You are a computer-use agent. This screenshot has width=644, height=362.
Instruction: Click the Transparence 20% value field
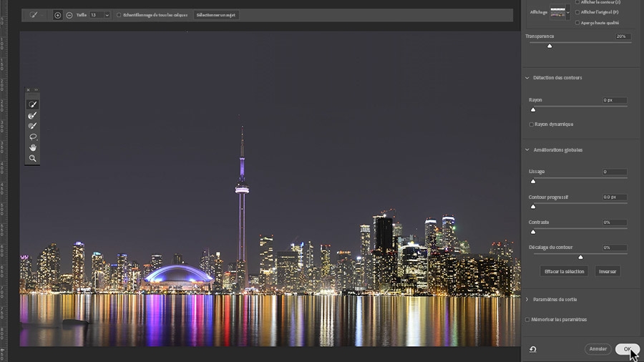623,36
